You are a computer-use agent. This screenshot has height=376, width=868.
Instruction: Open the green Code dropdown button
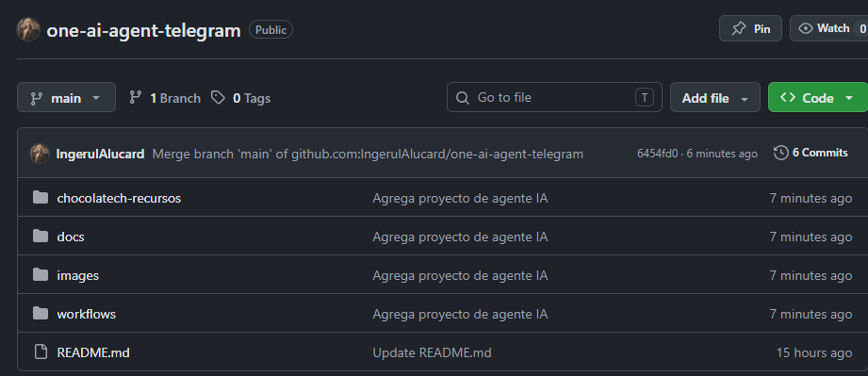point(818,97)
